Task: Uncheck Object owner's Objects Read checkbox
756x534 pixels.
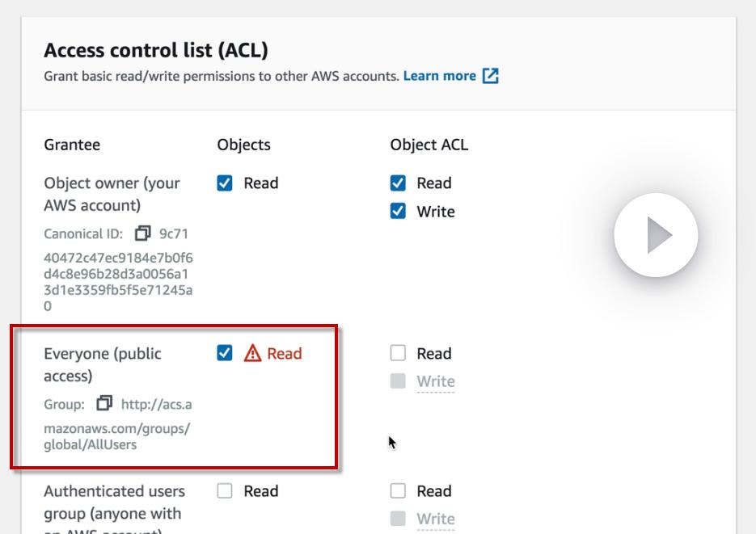Action: click(225, 183)
